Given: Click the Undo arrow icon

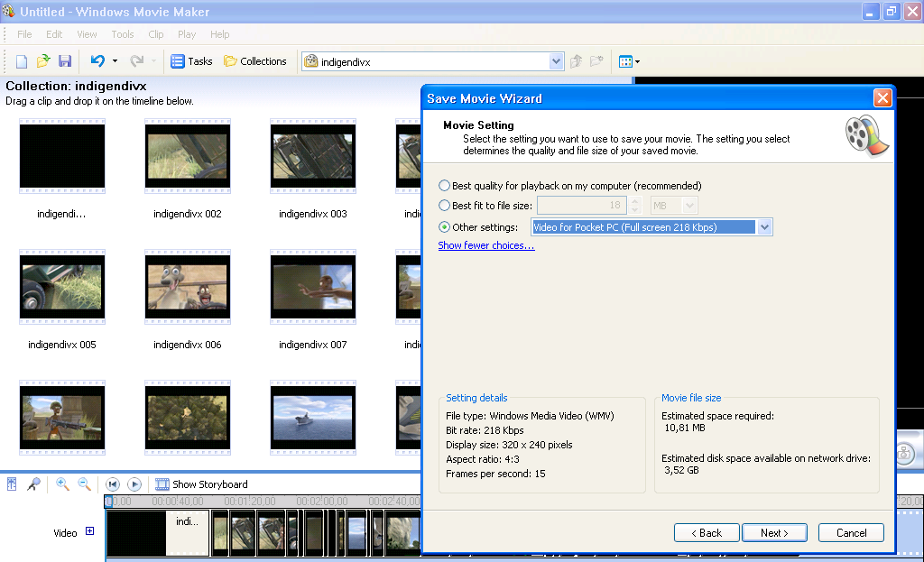Looking at the screenshot, I should (x=97, y=60).
